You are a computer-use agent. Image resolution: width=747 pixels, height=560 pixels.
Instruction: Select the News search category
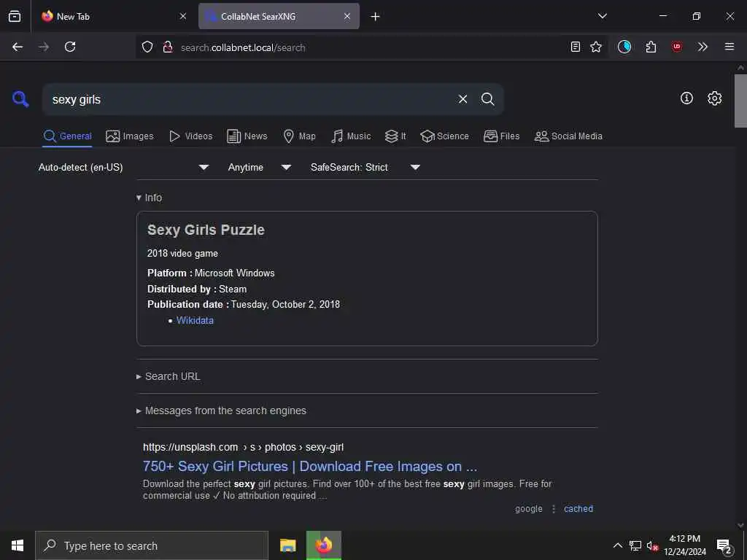(x=247, y=136)
